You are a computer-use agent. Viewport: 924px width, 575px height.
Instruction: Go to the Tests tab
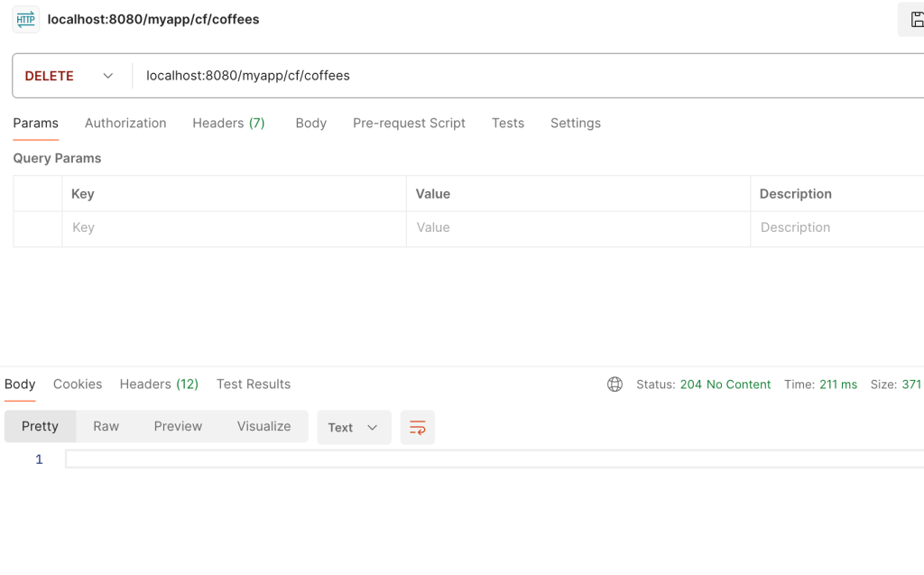coord(507,124)
